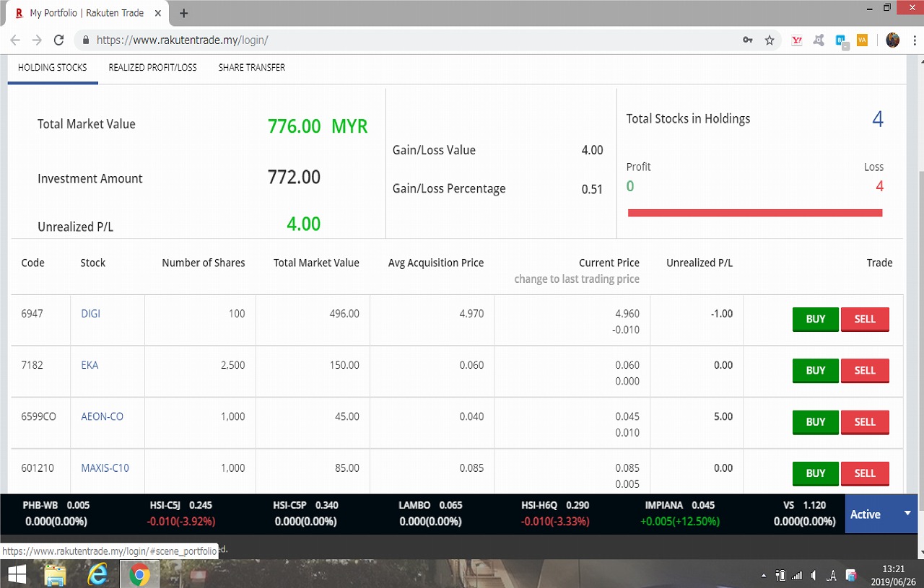Show hidden system tray icons arrow
This screenshot has height=588, width=924.
[764, 576]
